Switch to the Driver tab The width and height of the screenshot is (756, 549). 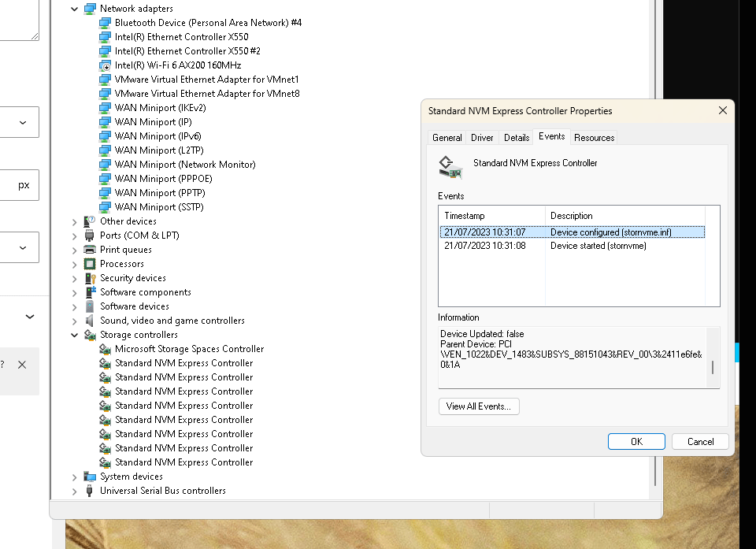(x=482, y=138)
